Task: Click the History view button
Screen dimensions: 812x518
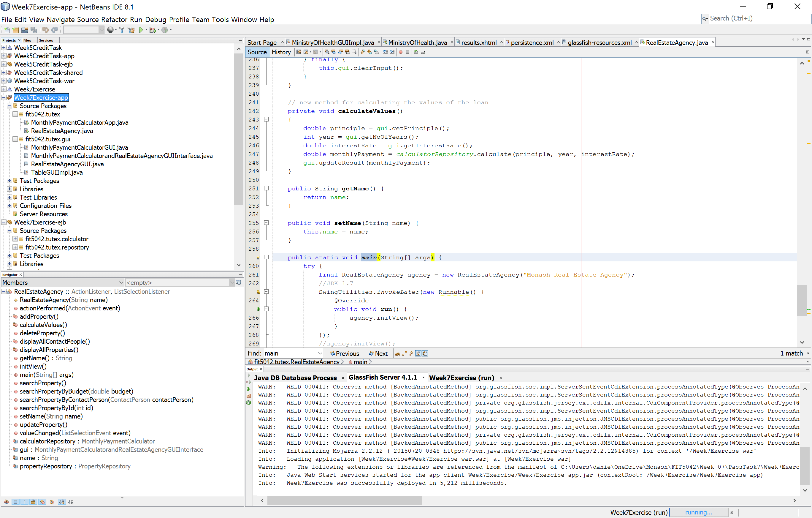Action: [281, 52]
